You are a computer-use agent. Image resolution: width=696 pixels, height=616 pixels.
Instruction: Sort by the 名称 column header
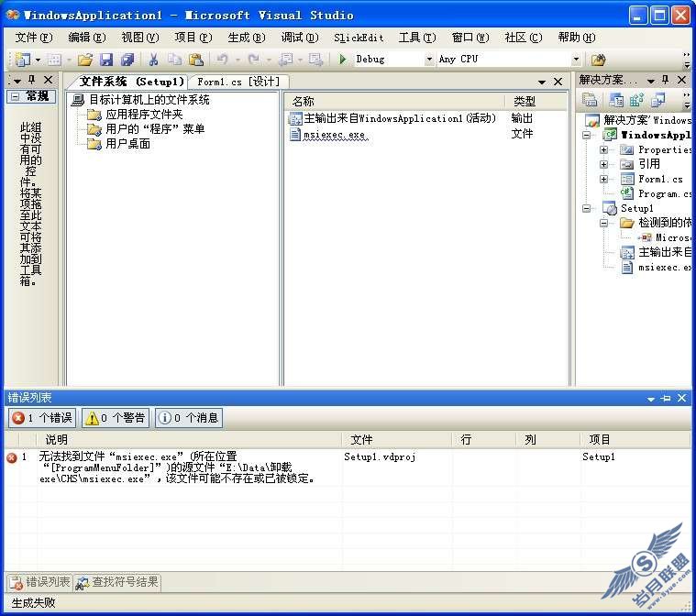[394, 101]
